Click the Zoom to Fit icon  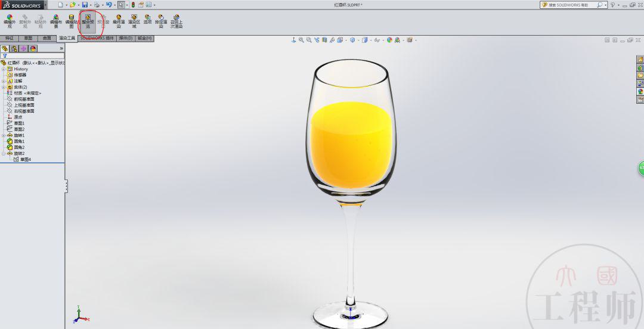tap(302, 40)
